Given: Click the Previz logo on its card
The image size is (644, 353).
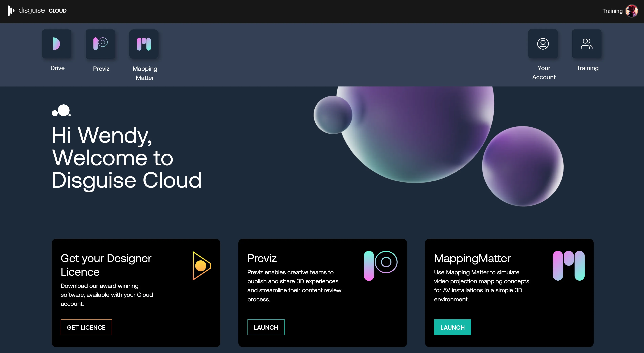Looking at the screenshot, I should (x=380, y=262).
